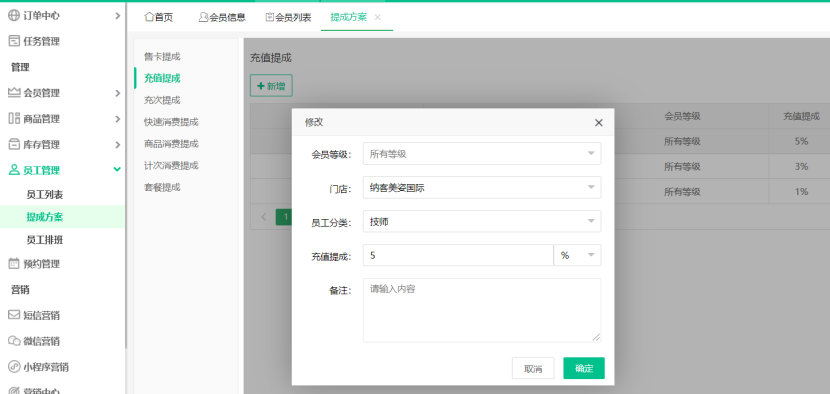Click pagination page 1 button

pos(286,217)
